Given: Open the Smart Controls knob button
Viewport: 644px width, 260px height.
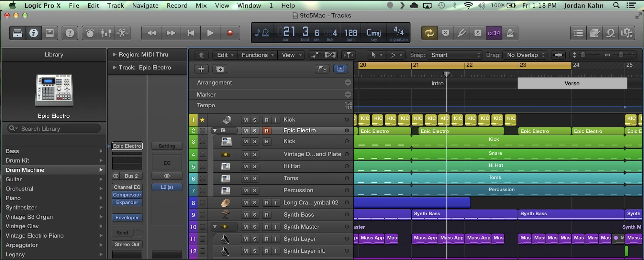Looking at the screenshot, I should (x=90, y=33).
